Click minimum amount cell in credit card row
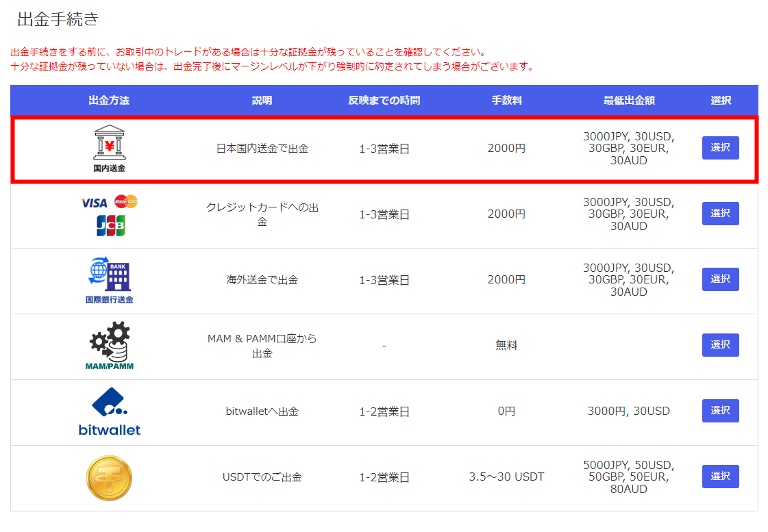 [x=629, y=214]
